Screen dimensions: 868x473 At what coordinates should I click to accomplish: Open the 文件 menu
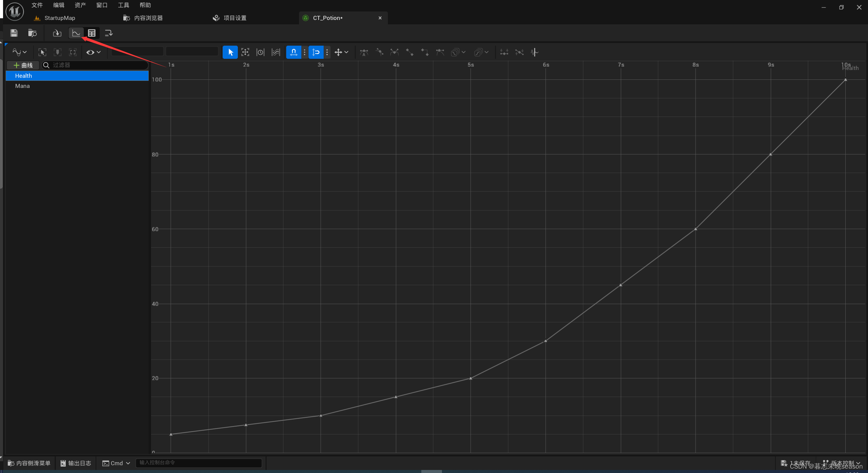[x=37, y=5]
